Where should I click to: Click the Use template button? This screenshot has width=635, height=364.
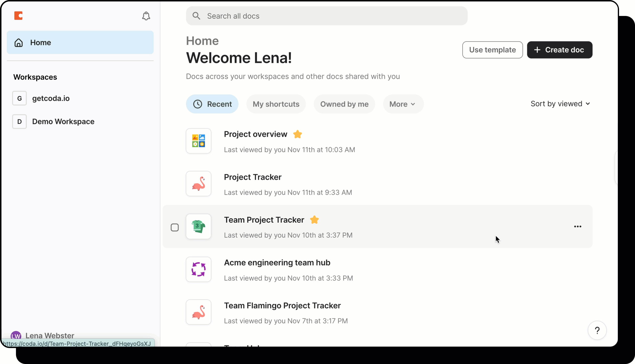(x=492, y=50)
